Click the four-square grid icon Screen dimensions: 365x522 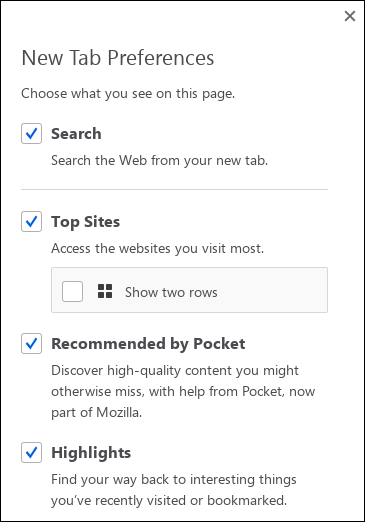(x=105, y=291)
